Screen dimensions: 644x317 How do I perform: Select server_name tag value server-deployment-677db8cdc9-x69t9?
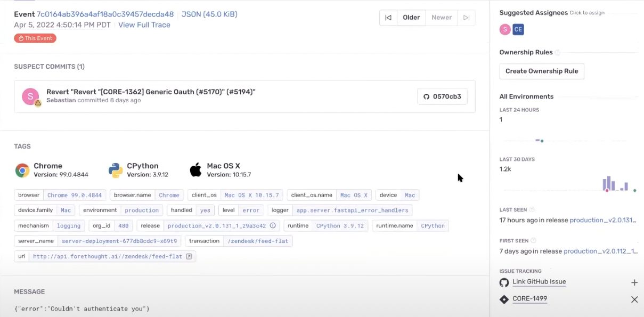coord(119,241)
